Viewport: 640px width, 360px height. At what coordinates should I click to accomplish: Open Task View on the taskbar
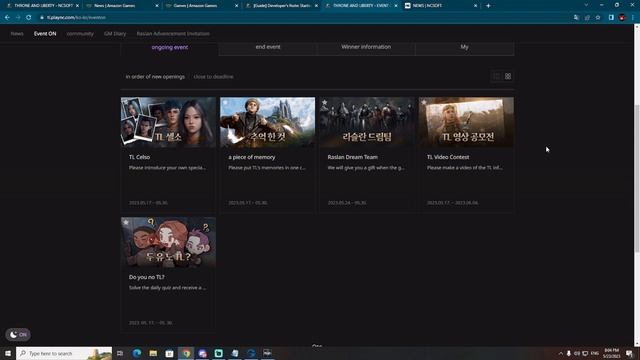[x=120, y=353]
